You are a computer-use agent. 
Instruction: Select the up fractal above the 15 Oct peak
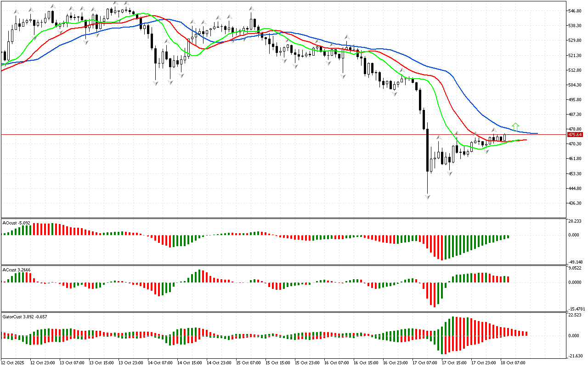pyautogui.click(x=251, y=8)
